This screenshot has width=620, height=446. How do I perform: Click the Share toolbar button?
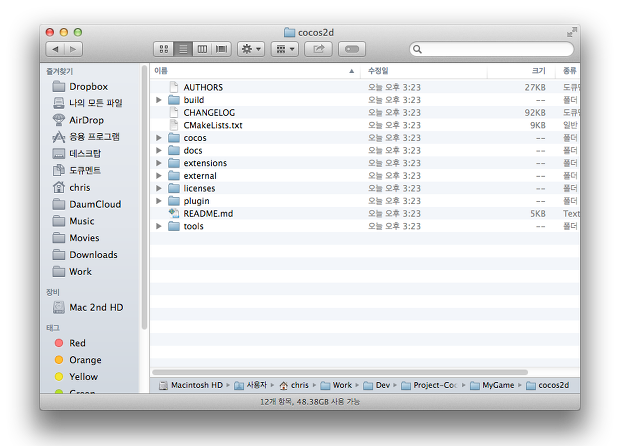coord(318,49)
